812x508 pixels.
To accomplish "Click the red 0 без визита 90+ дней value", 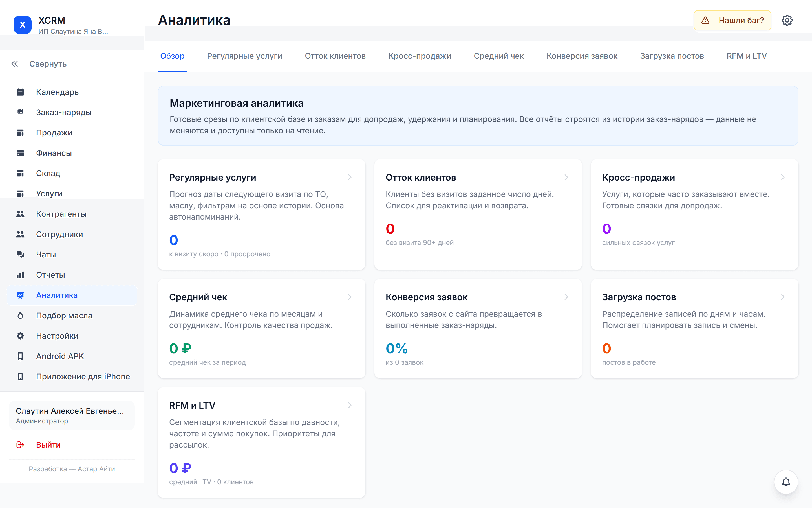I will coord(390,229).
